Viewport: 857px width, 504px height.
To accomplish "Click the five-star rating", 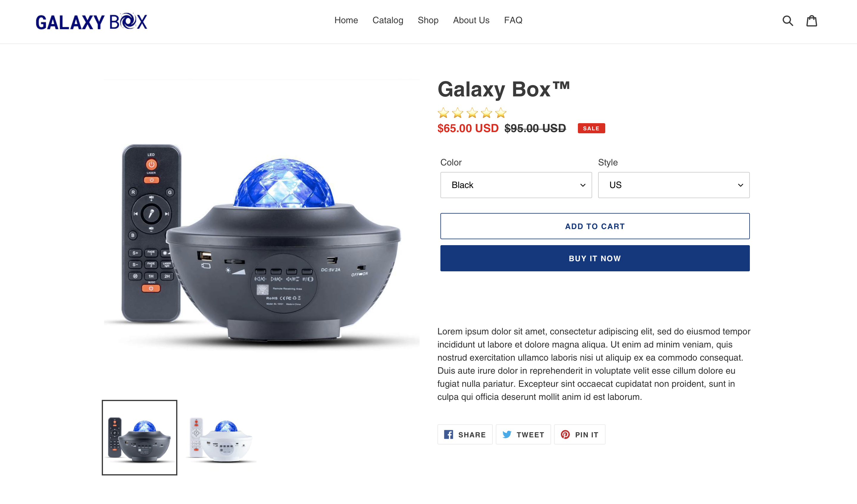I will click(472, 112).
